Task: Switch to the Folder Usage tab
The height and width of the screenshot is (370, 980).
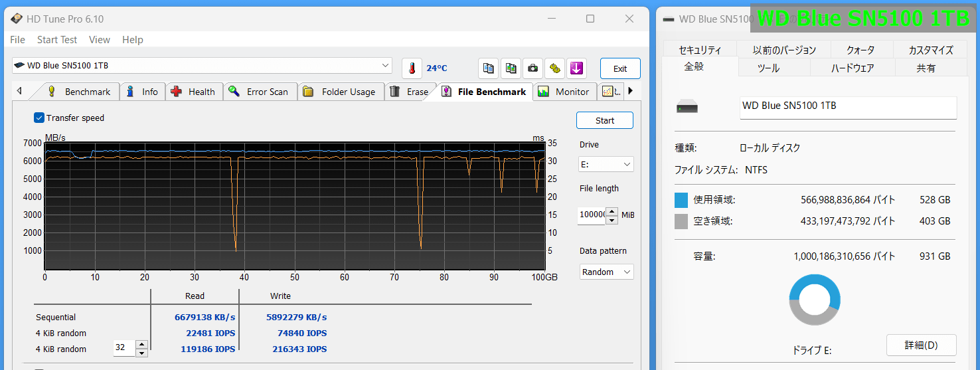Action: tap(341, 92)
